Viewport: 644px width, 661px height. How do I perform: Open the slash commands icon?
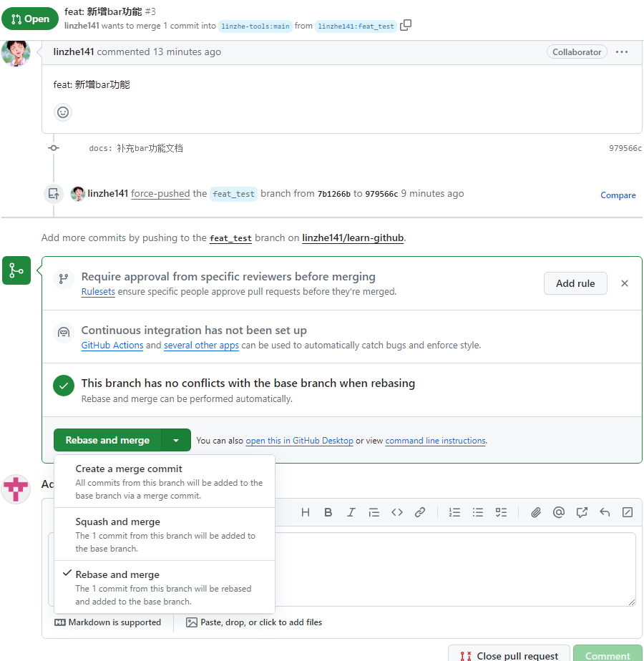click(x=627, y=512)
